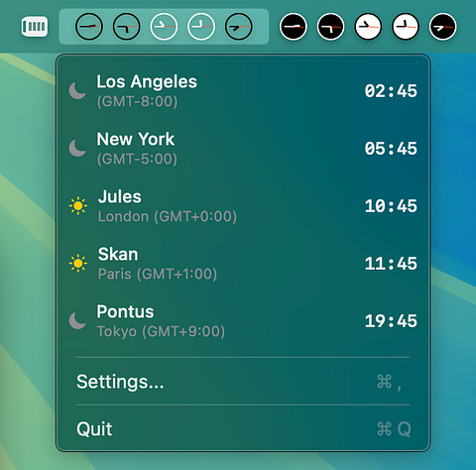Click the battery-style menu bar icon
The height and width of the screenshot is (470, 476).
(x=35, y=27)
